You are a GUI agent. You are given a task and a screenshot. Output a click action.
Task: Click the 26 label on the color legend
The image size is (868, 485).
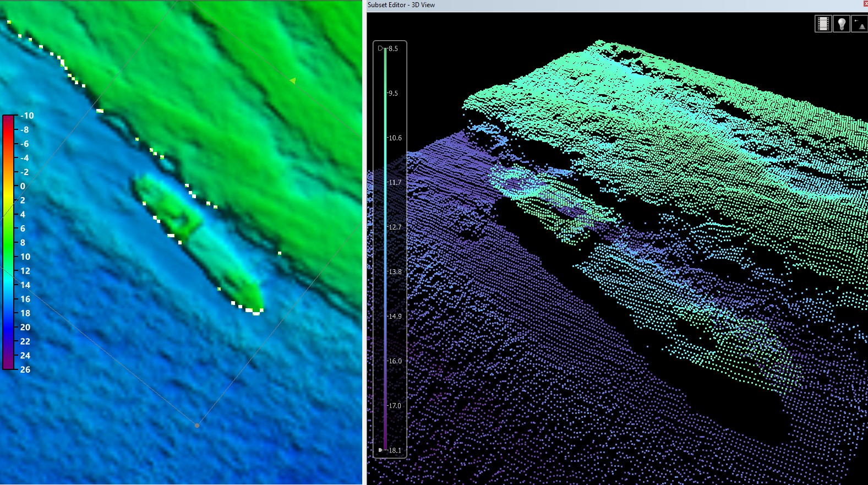click(25, 369)
